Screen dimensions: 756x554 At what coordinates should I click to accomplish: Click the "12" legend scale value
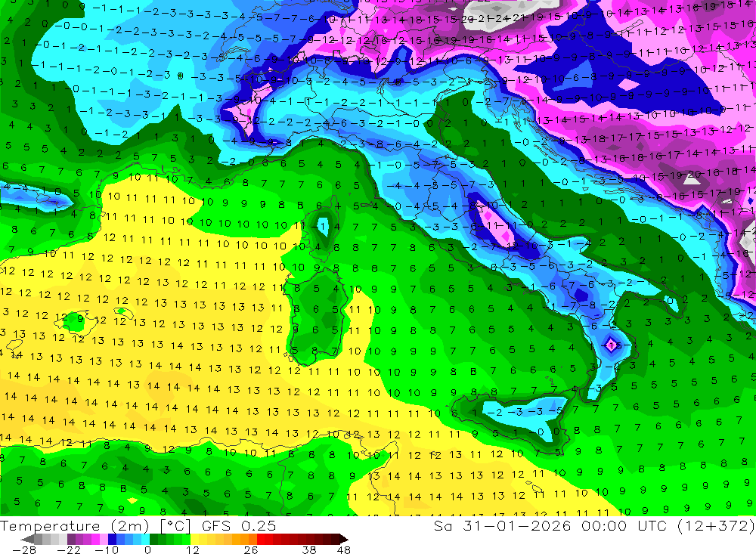pyautogui.click(x=192, y=550)
